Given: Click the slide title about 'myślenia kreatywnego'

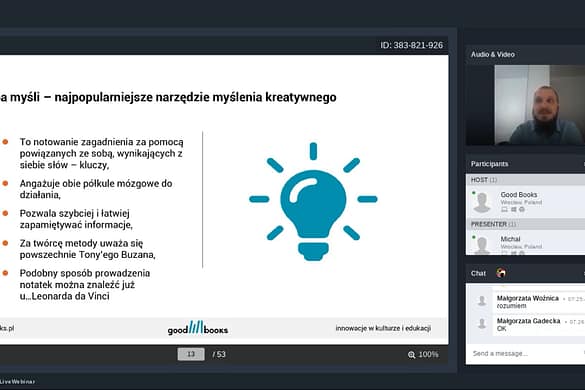Looking at the screenshot, I should 168,97.
